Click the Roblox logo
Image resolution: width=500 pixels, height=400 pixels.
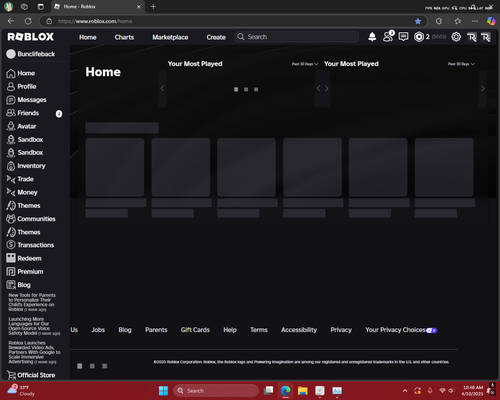click(x=31, y=37)
